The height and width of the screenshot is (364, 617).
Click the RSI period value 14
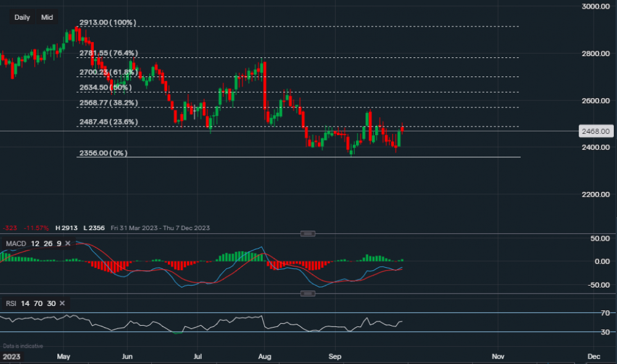[25, 303]
